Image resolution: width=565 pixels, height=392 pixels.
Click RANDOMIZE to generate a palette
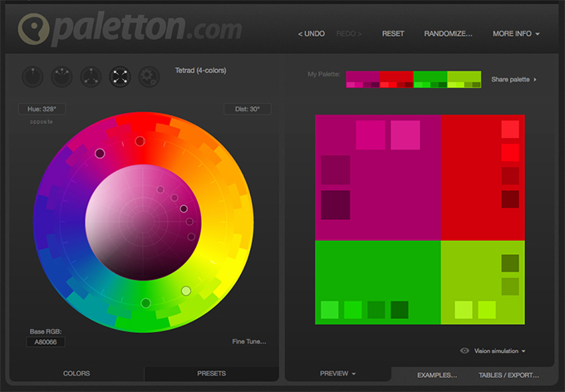point(448,33)
